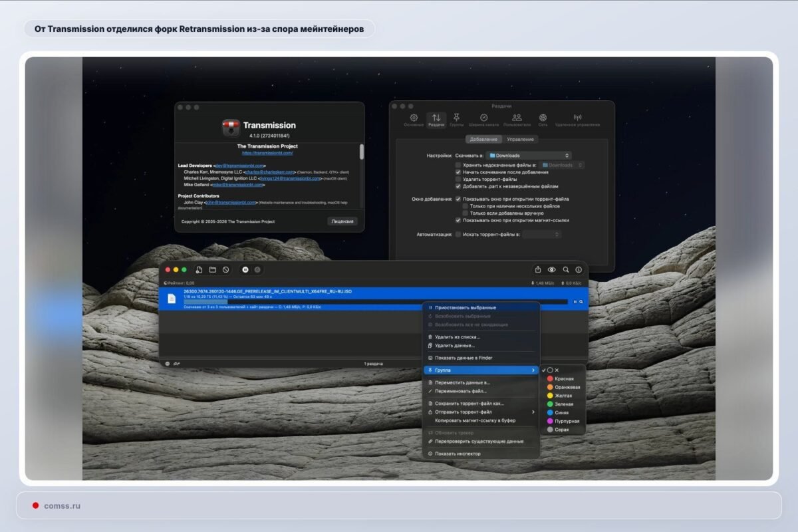Click pause all toolbar button
Viewport: 798px width, 532px height.
[x=245, y=270]
